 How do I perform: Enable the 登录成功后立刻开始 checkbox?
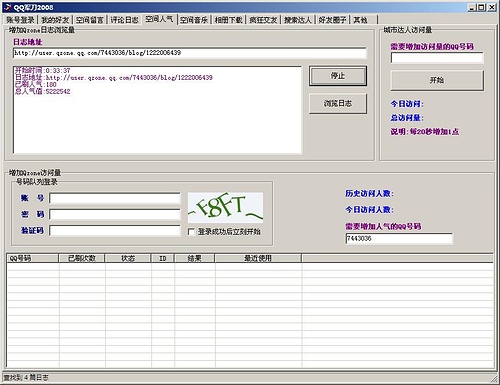[x=191, y=232]
